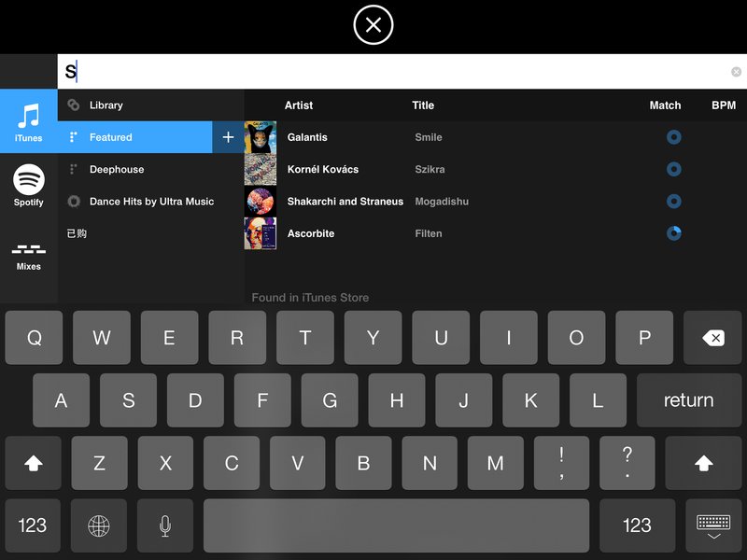Tap match indicator for Filten

click(673, 233)
